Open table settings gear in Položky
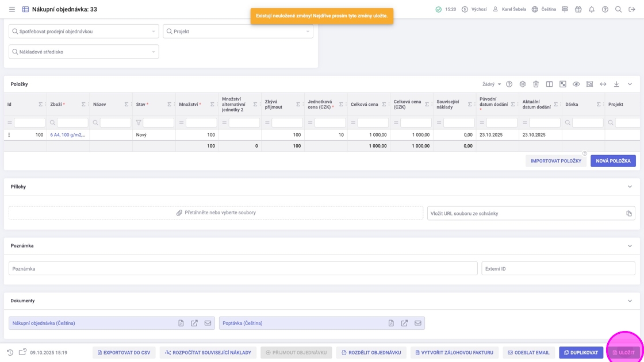The height and width of the screenshot is (362, 644). [x=523, y=84]
